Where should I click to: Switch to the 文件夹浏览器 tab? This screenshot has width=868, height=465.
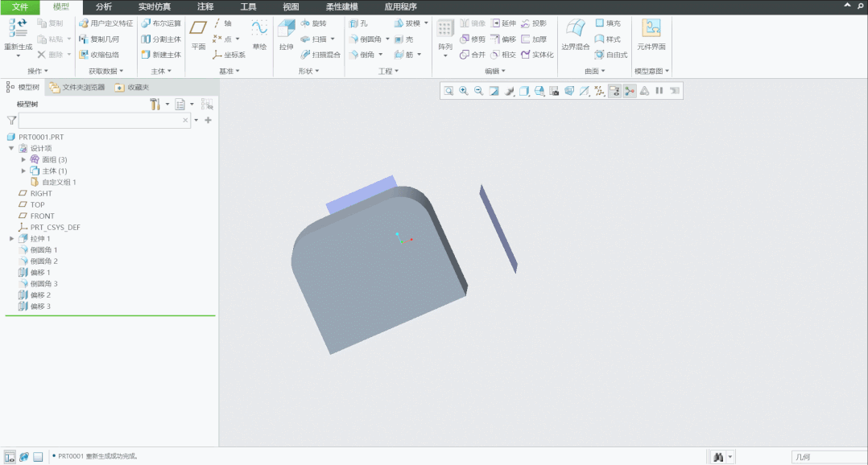point(77,88)
